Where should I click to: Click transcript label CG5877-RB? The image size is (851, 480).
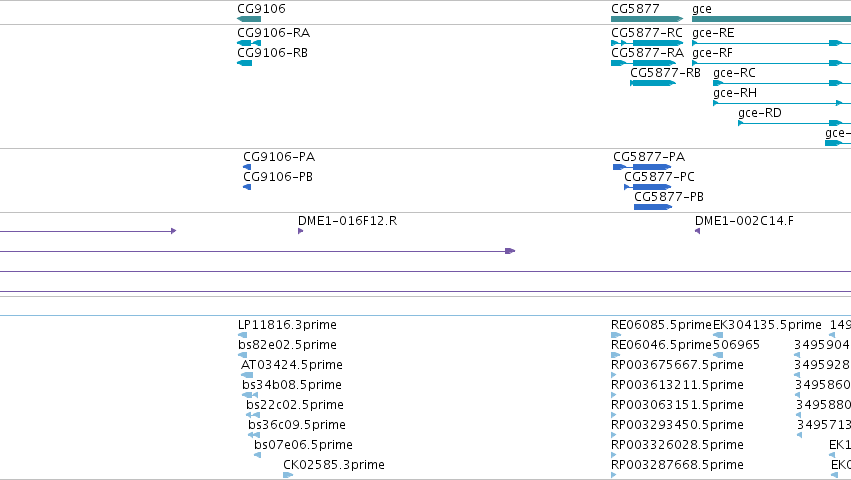click(x=665, y=73)
